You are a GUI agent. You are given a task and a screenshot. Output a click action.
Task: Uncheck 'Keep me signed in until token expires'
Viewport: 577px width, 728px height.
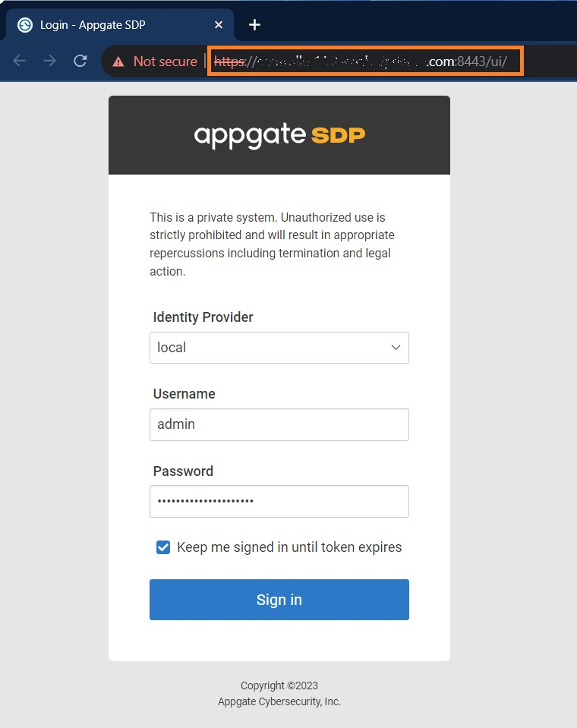click(162, 546)
